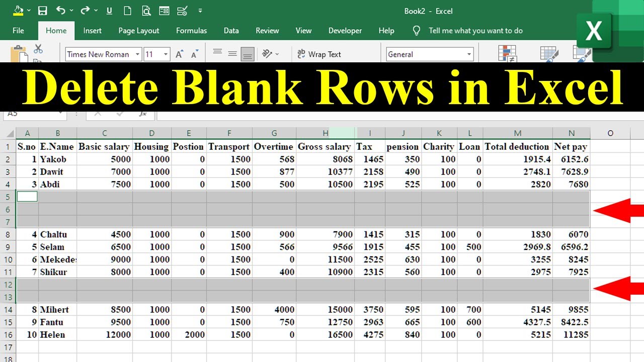Viewport: 644px width, 362px height.
Task: Switch to the Data tab
Action: (231, 31)
